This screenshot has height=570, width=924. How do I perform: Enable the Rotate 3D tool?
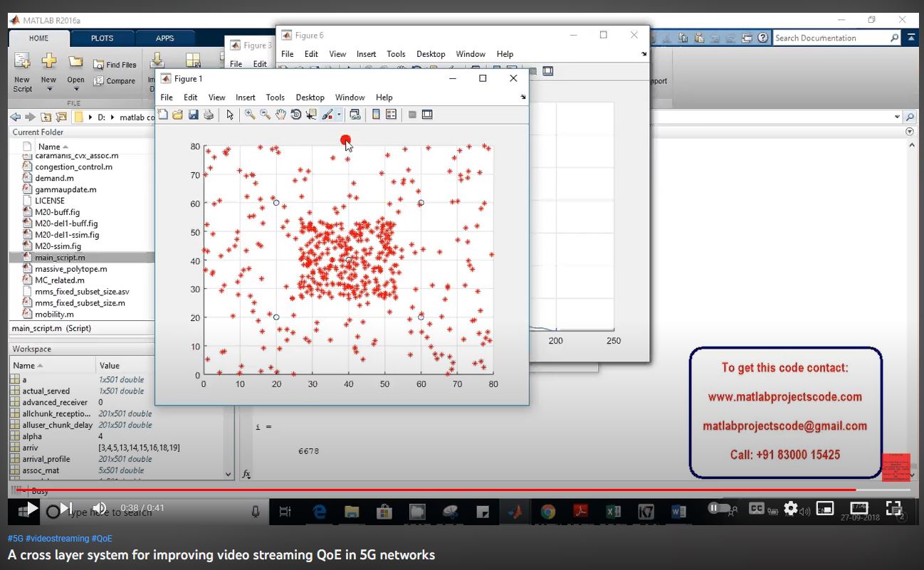pyautogui.click(x=296, y=115)
